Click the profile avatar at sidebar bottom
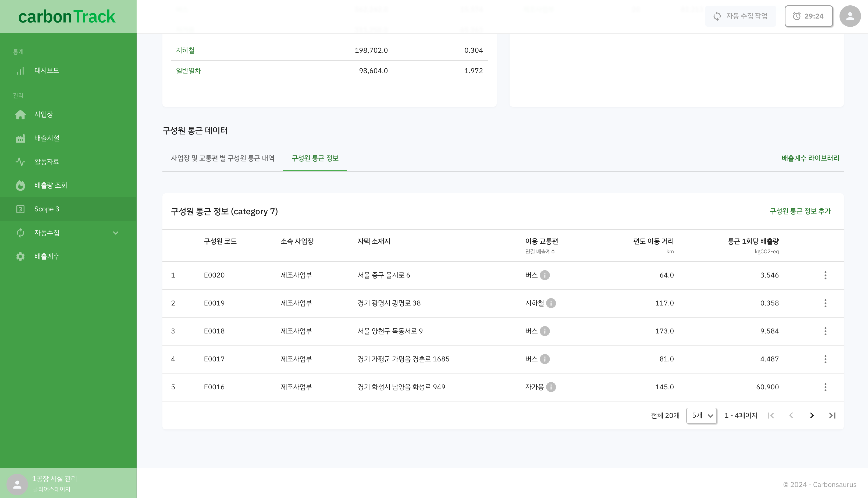This screenshot has height=498, width=868. 17,484
